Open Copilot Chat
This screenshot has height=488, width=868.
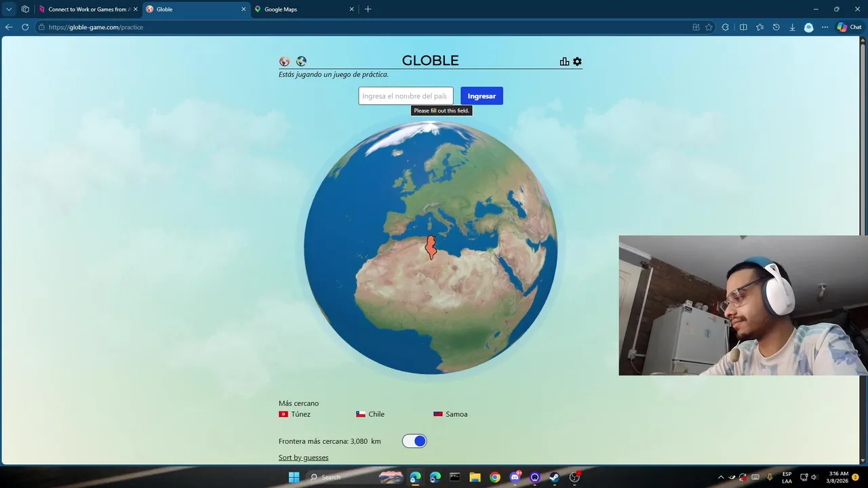coord(849,27)
